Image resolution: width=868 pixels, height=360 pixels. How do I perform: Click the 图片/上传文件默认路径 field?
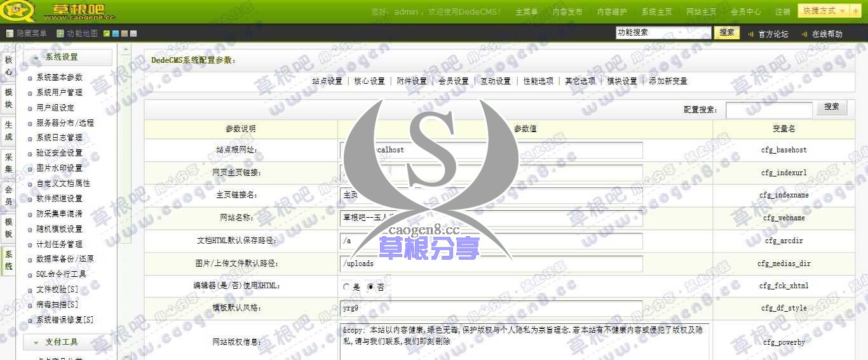click(491, 263)
